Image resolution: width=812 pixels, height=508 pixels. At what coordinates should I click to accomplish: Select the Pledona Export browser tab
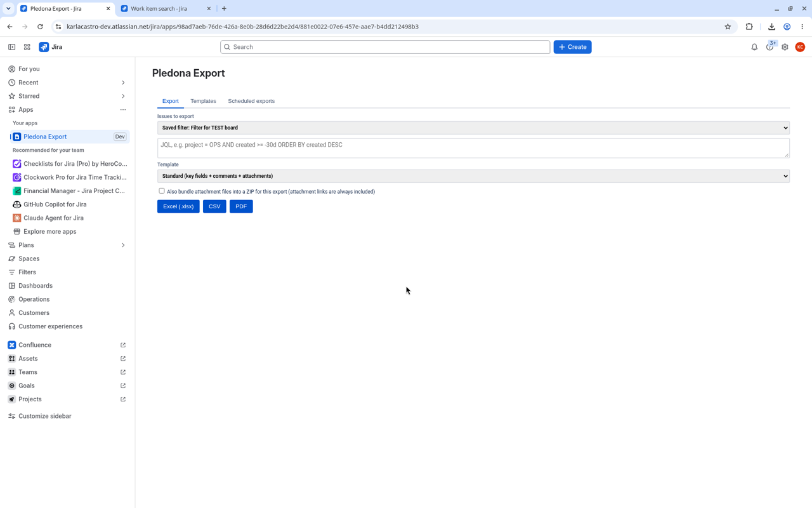pyautogui.click(x=64, y=8)
